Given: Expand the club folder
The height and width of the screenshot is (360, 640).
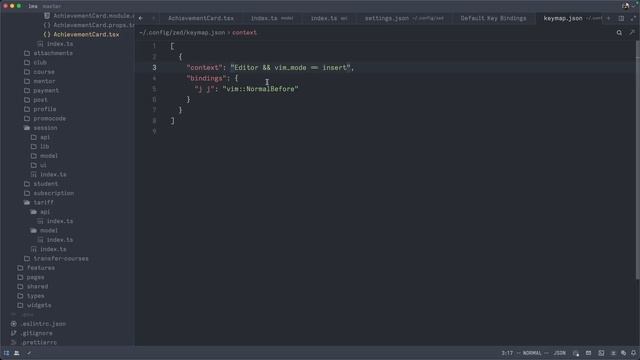Looking at the screenshot, I should click(40, 62).
